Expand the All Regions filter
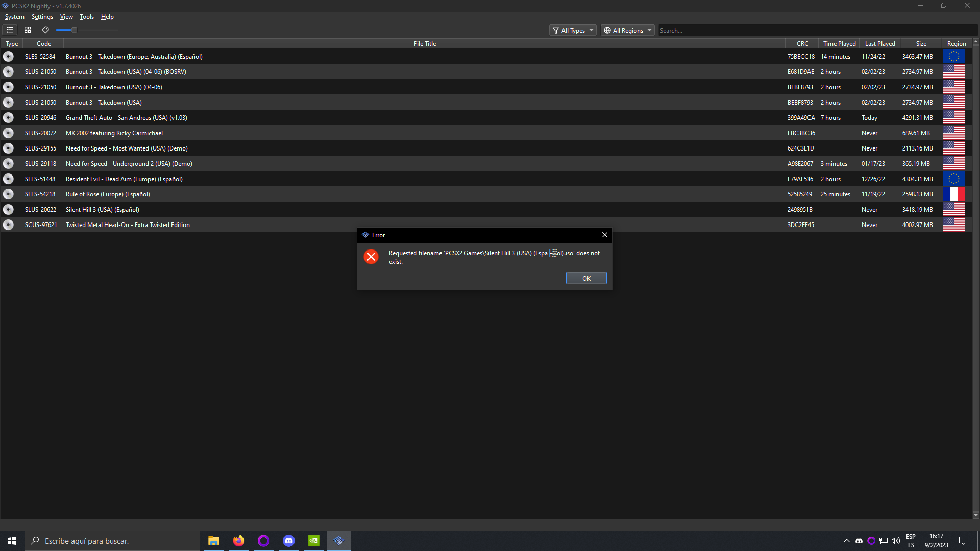Viewport: 980px width, 551px height. [627, 30]
